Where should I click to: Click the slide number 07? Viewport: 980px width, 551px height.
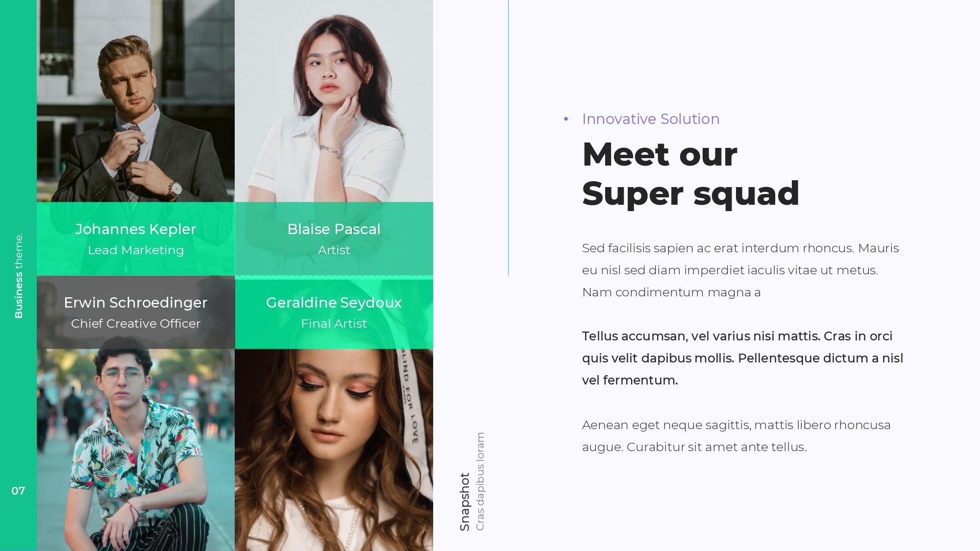click(18, 491)
